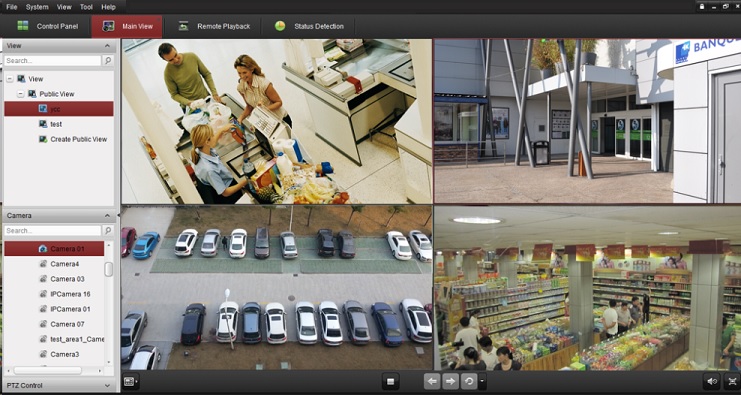Image resolution: width=741 pixels, height=395 pixels.
Task: Collapse the View root tree node
Action: point(10,79)
